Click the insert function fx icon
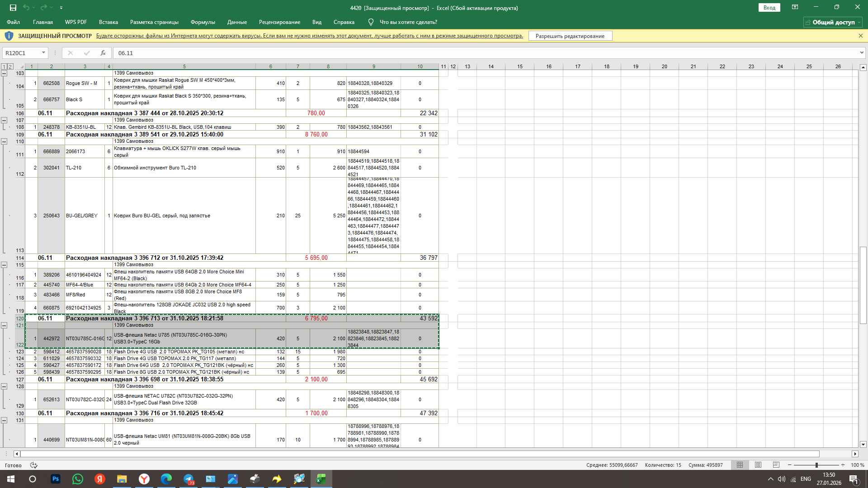868x488 pixels. 103,53
